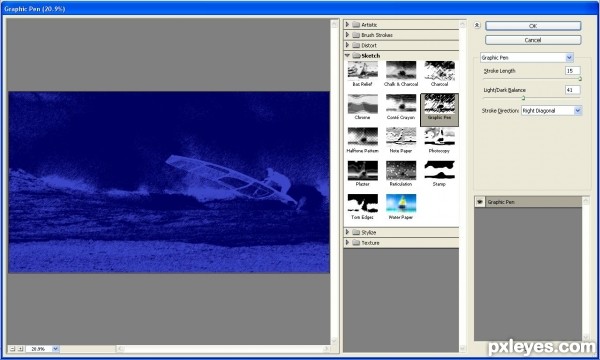Click the Light/Dark Balance value field

572,90
